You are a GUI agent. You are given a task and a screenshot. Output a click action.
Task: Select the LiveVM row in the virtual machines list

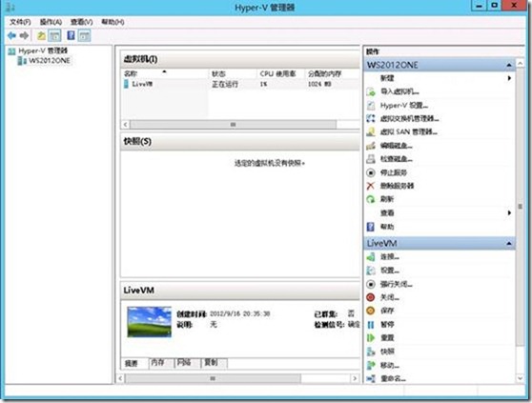(240, 84)
